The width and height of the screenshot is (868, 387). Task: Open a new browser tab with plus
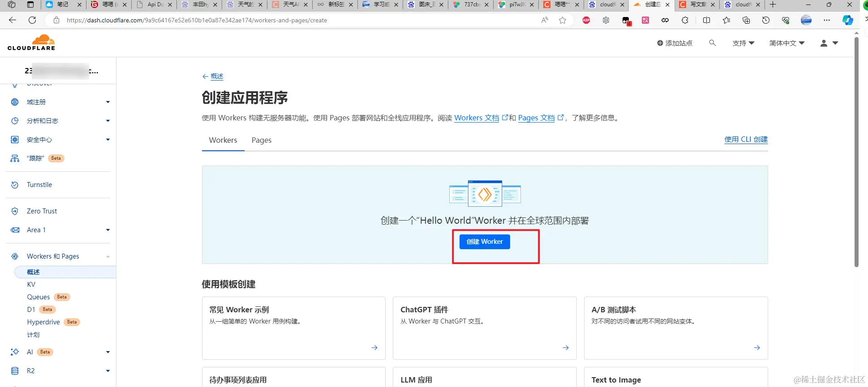pos(773,4)
